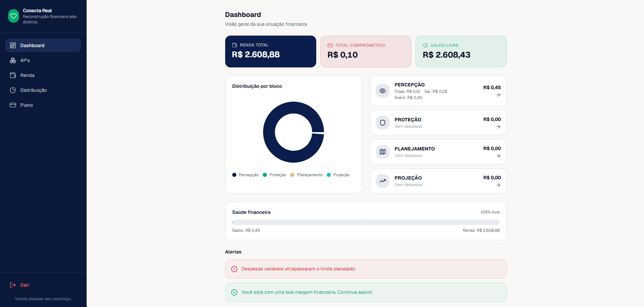
Task: Click the Saúde financeira progress bar
Action: tap(366, 222)
